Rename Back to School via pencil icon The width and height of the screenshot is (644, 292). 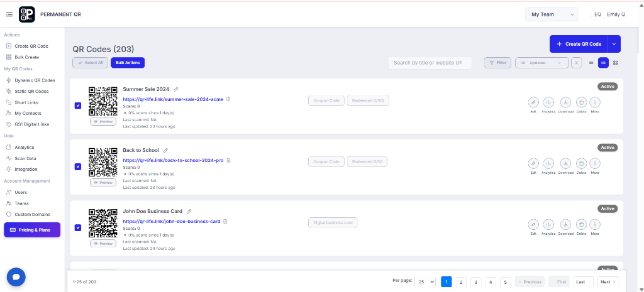(166, 150)
